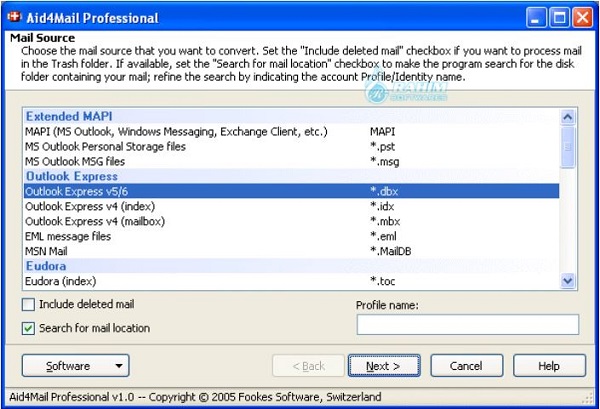Select the Extended MAPI group header
Image resolution: width=600 pixels, height=409 pixels.
(x=292, y=116)
